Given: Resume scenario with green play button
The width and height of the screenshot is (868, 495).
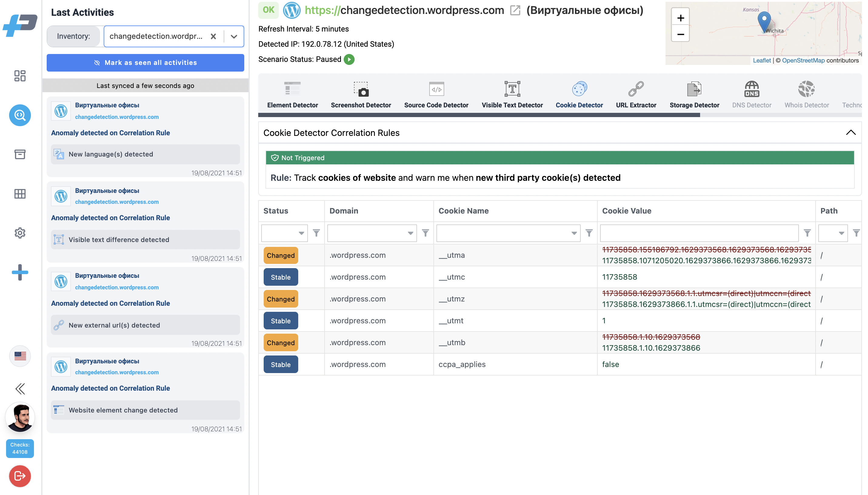Looking at the screenshot, I should pyautogui.click(x=349, y=59).
